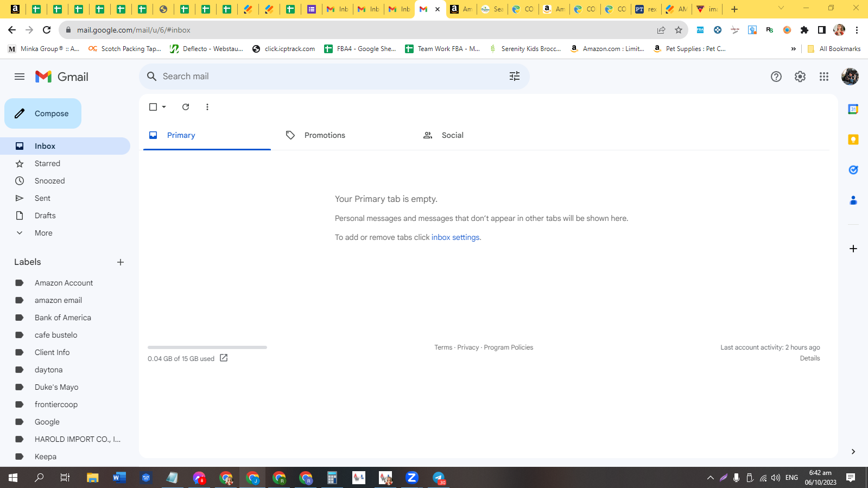Open a new browser tab

pos(734,9)
